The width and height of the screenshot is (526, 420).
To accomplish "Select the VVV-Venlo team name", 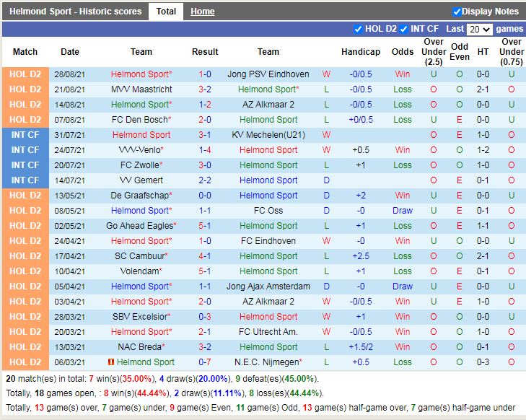I will tap(141, 150).
